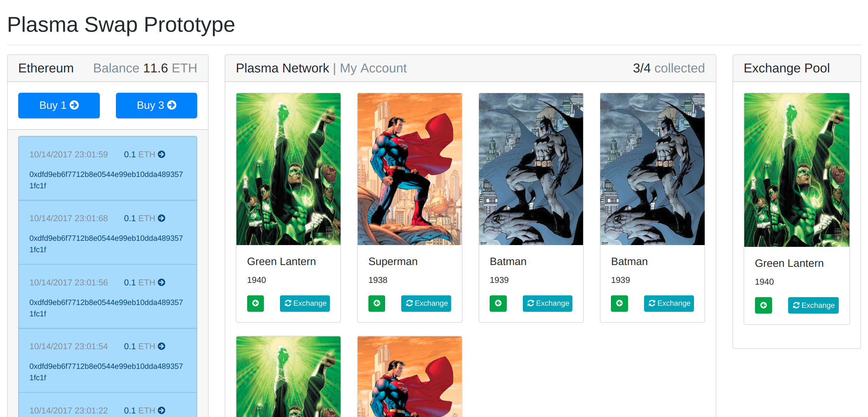
Task: Exchange the second Batman 1939 card
Action: [x=669, y=303]
